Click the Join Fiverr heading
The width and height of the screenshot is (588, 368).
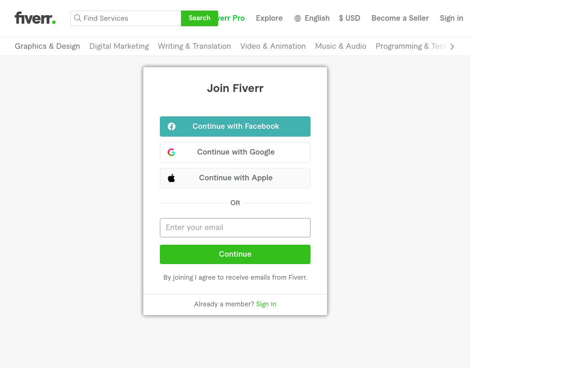[x=235, y=88]
